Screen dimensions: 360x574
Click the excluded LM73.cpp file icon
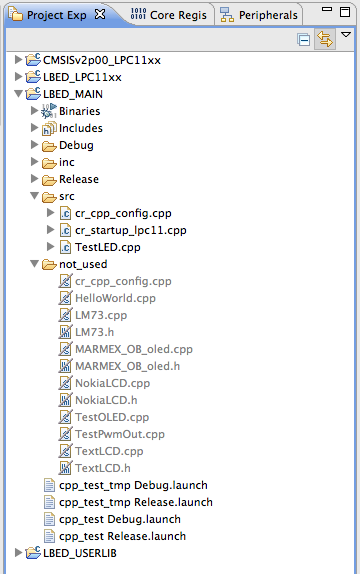pyautogui.click(x=65, y=315)
